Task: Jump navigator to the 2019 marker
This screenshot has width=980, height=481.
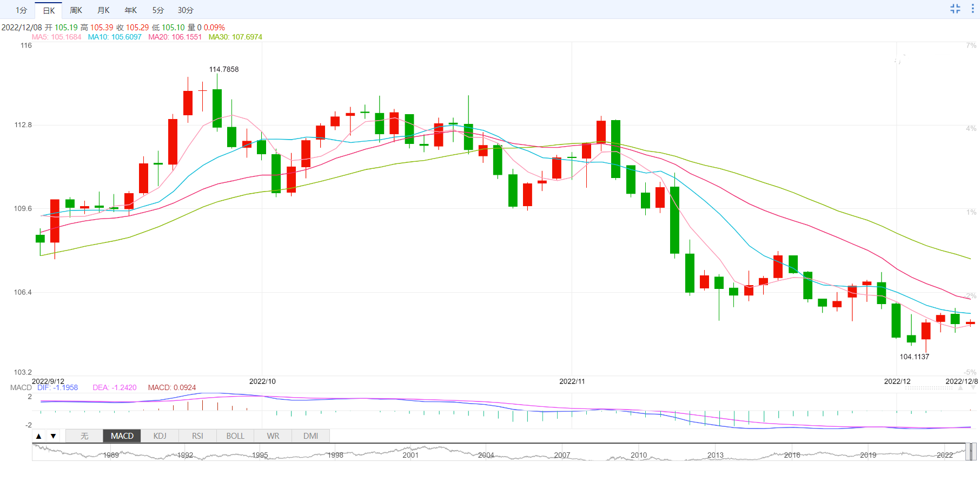Action: 868,455
